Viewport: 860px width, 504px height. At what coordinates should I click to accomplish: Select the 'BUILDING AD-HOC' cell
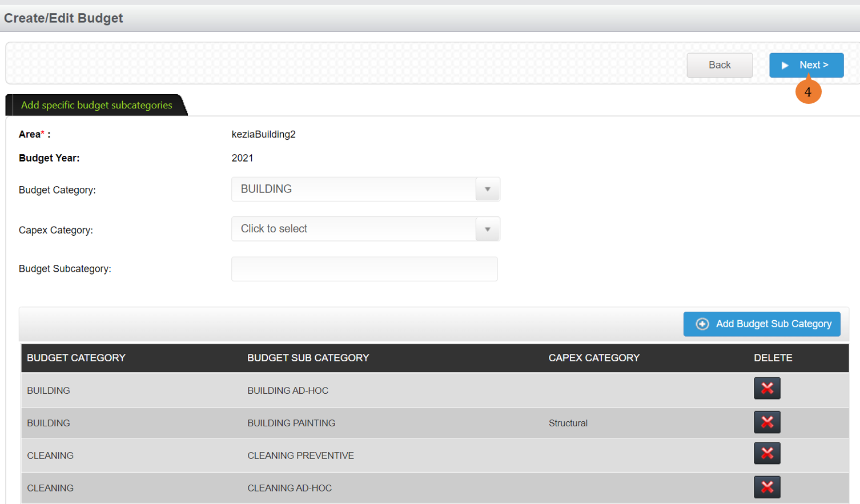click(288, 390)
